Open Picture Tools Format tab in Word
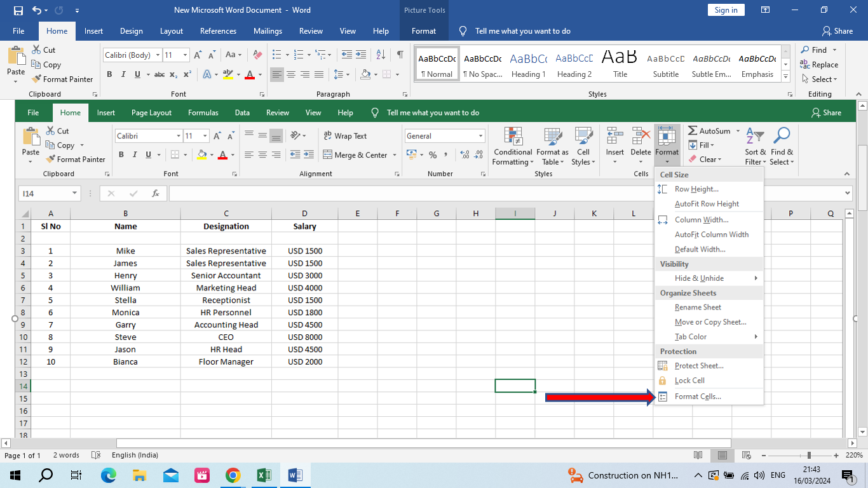The image size is (868, 488). point(424,31)
